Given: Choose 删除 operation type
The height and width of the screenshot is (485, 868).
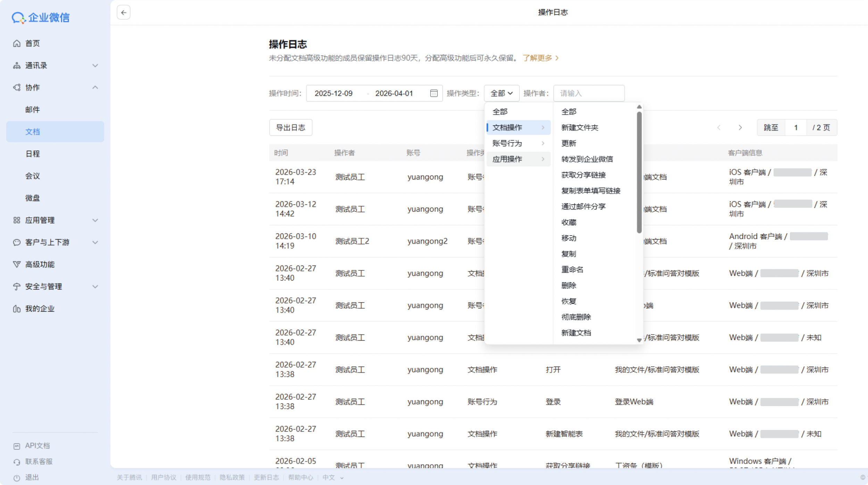Looking at the screenshot, I should 569,286.
